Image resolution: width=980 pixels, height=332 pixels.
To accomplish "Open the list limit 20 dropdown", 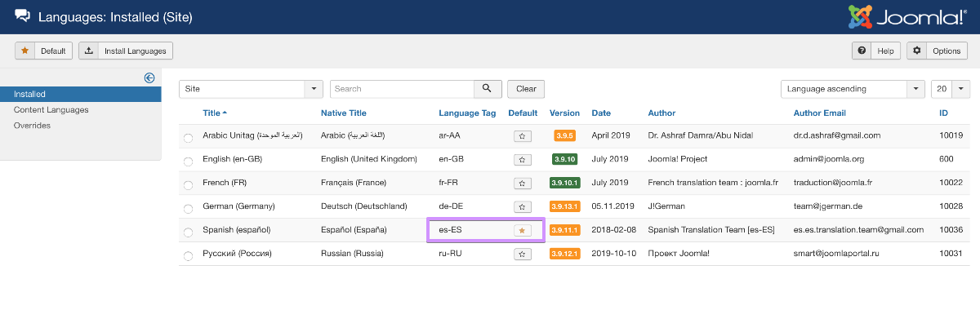I will tap(951, 89).
